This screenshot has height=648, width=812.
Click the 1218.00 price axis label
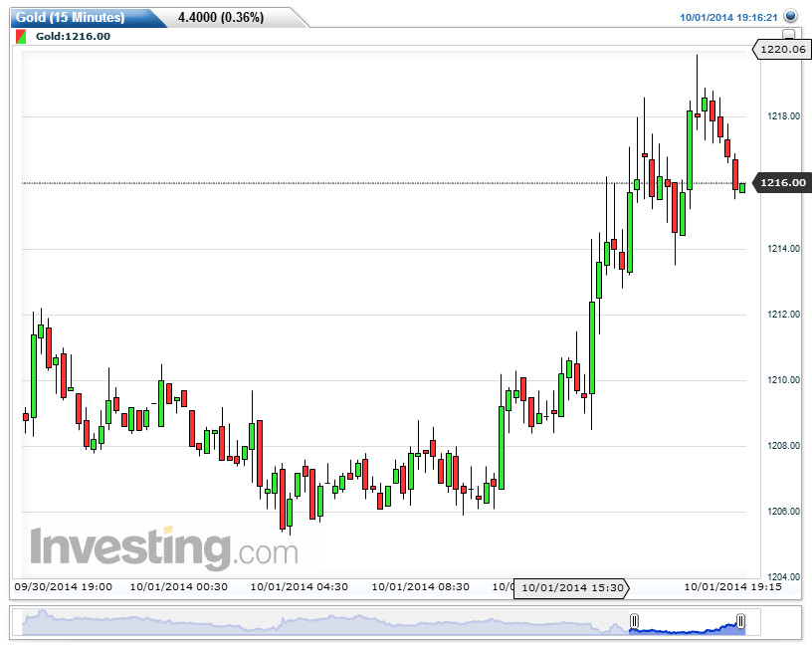[783, 116]
